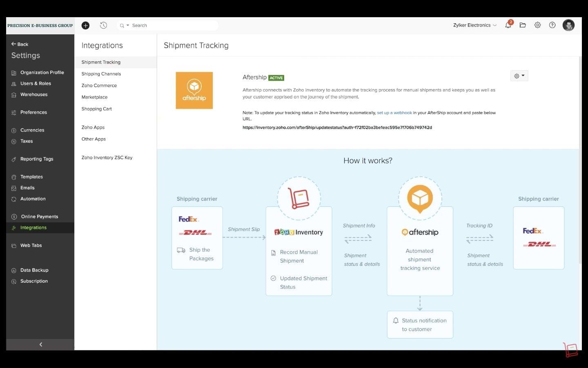588x368 pixels.
Task: Click the 'set up a webhook' link
Action: point(394,113)
